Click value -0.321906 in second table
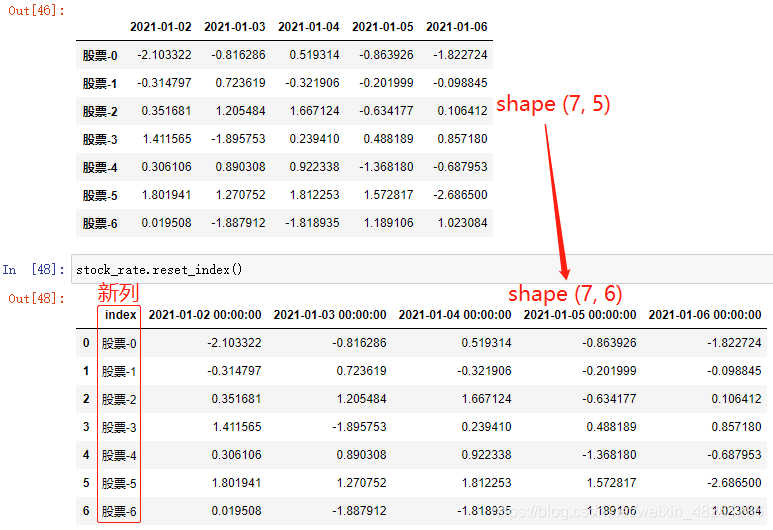Viewport: 773px width, 530px height. tap(484, 371)
